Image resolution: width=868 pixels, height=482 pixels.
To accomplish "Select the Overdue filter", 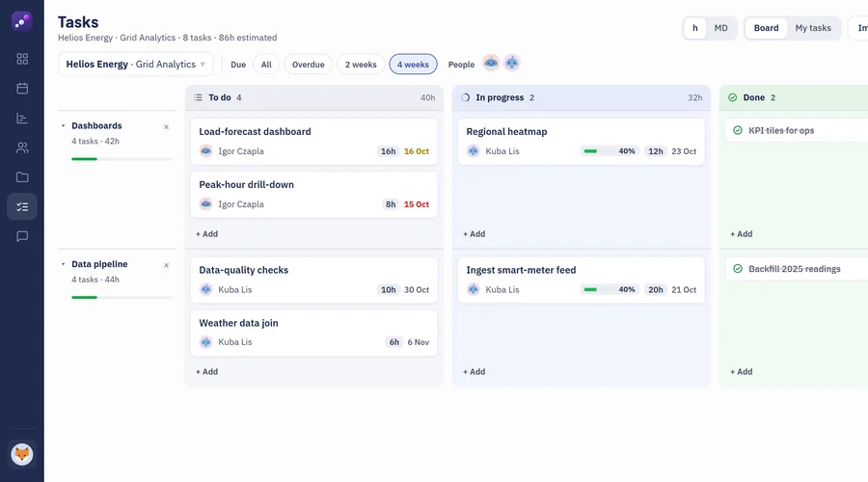I will coord(309,65).
